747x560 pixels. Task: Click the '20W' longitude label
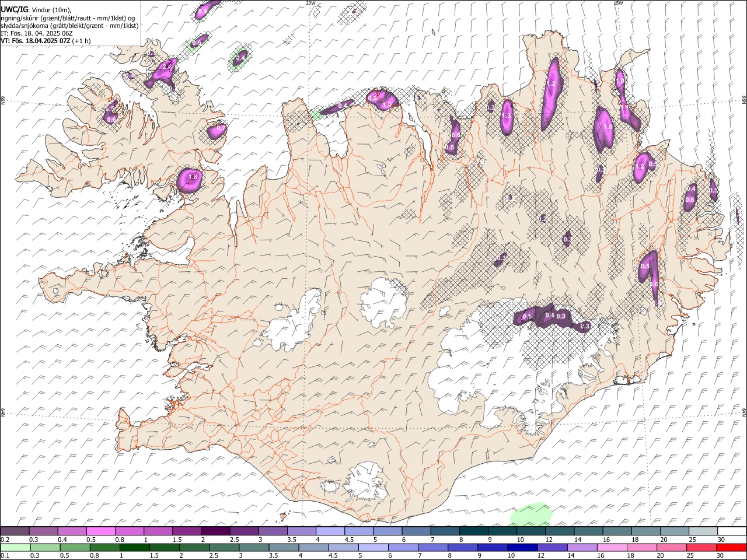[311, 3]
